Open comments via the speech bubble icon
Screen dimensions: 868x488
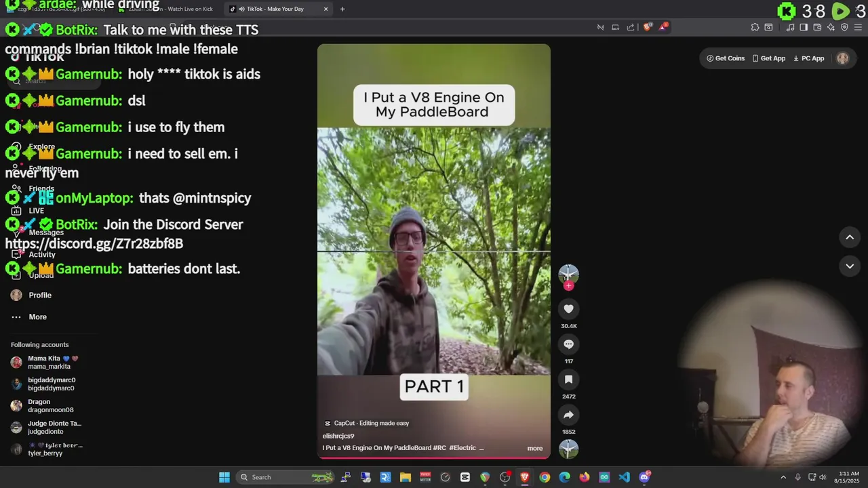568,344
